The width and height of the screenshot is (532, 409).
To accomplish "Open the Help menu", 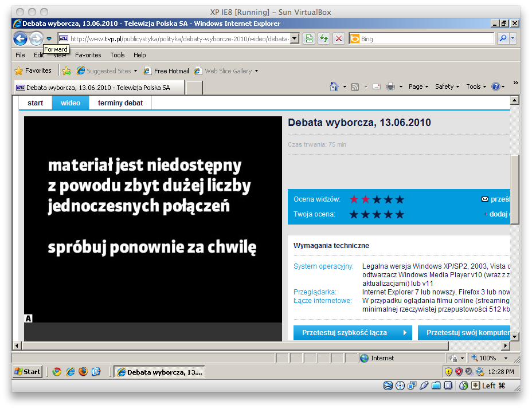I will tap(139, 55).
